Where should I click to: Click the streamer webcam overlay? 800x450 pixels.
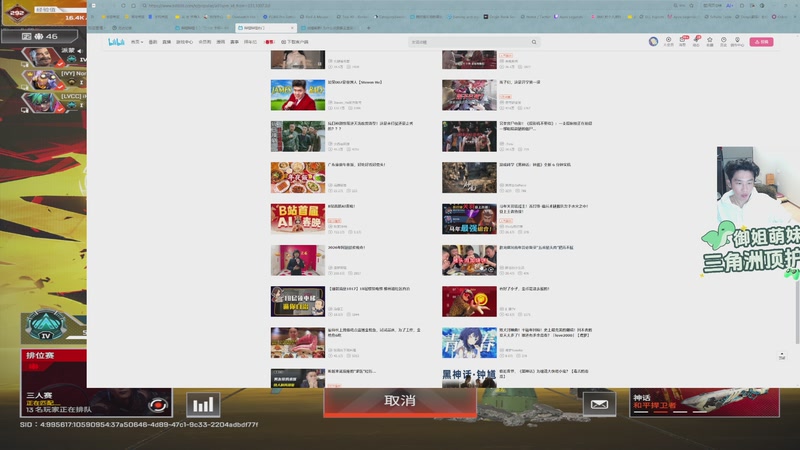[x=758, y=186]
